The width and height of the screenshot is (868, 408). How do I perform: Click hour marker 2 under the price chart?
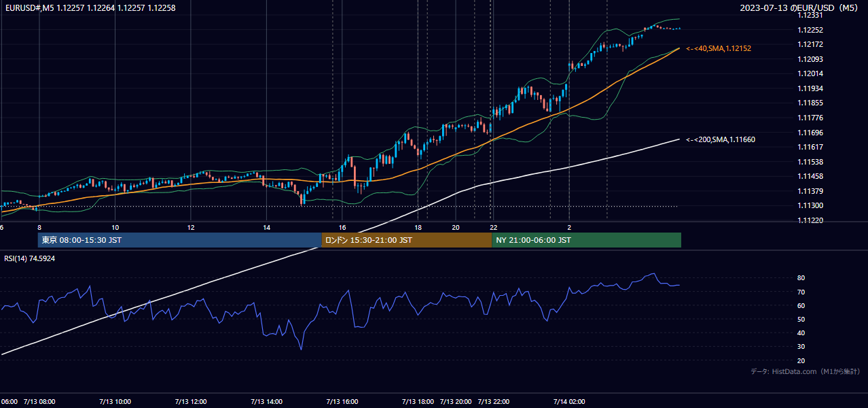(569, 228)
